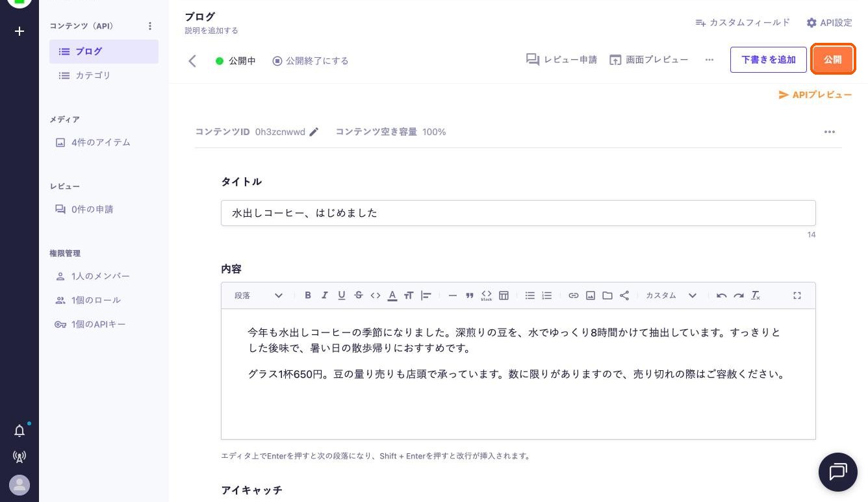The image size is (868, 502).
Task: Click 説明を追加する under the title
Action: (211, 31)
